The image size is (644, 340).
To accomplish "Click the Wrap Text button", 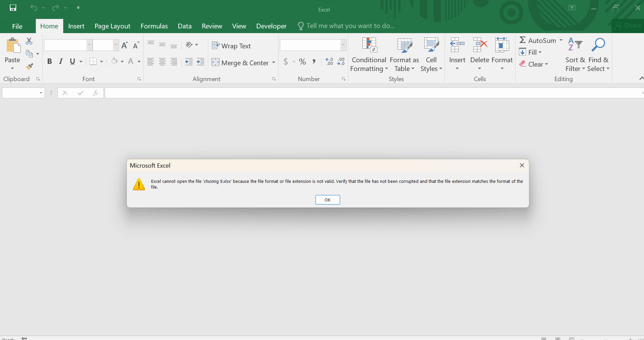I will pos(231,46).
